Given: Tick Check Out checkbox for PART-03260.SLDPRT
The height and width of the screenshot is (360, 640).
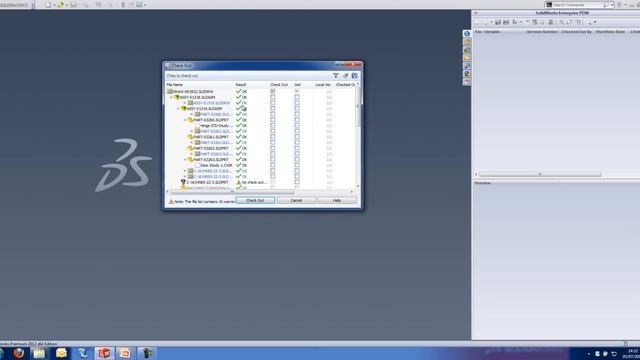Looking at the screenshot, I should (x=273, y=120).
